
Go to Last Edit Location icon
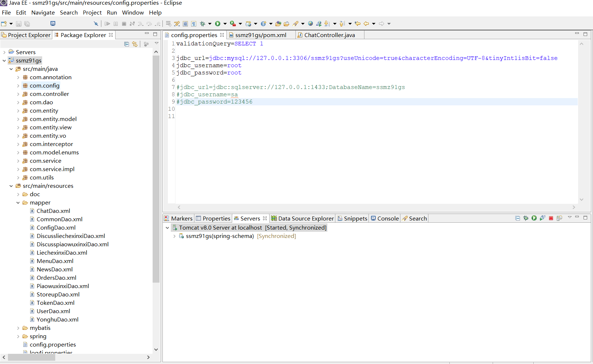[358, 24]
